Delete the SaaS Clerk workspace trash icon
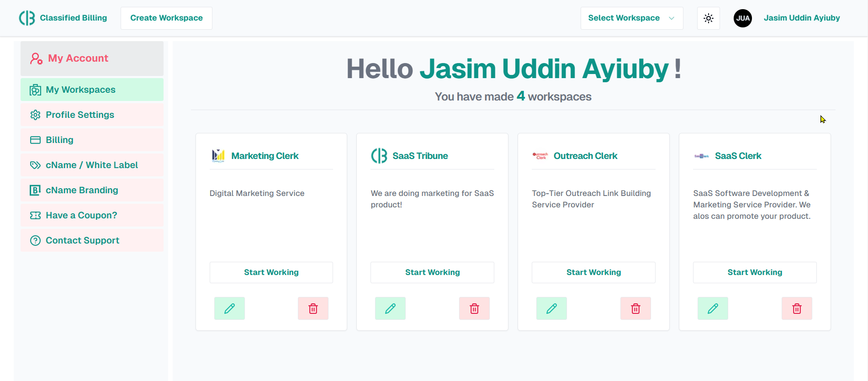 pyautogui.click(x=797, y=308)
